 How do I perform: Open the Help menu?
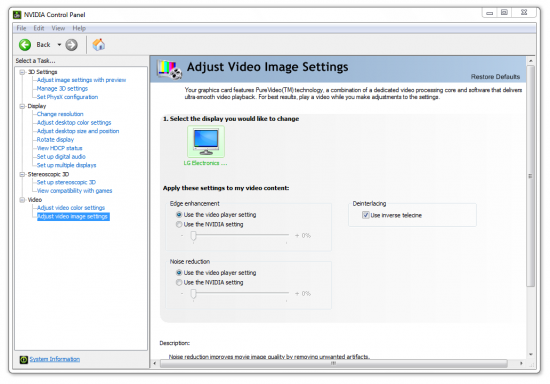pyautogui.click(x=79, y=28)
